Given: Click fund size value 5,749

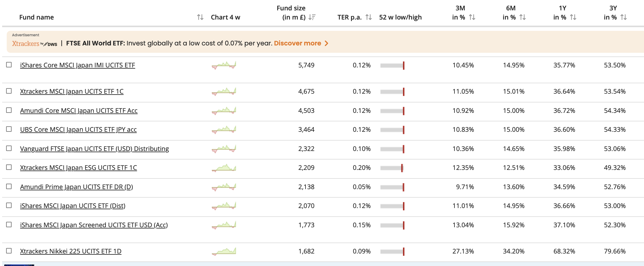Looking at the screenshot, I should 306,65.
